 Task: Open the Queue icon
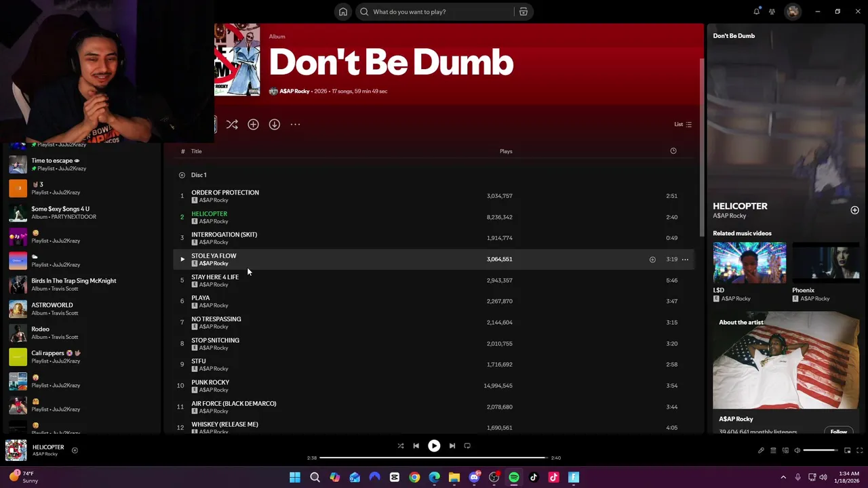[773, 450]
